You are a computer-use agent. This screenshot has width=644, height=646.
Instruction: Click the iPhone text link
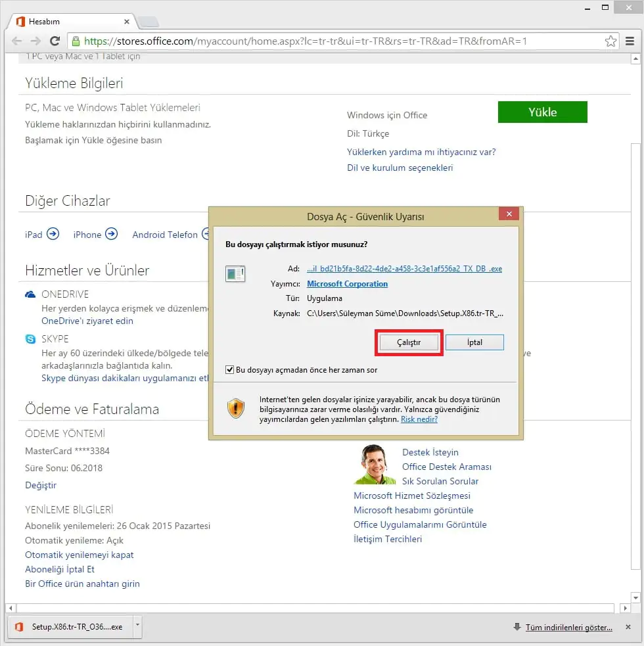(87, 235)
